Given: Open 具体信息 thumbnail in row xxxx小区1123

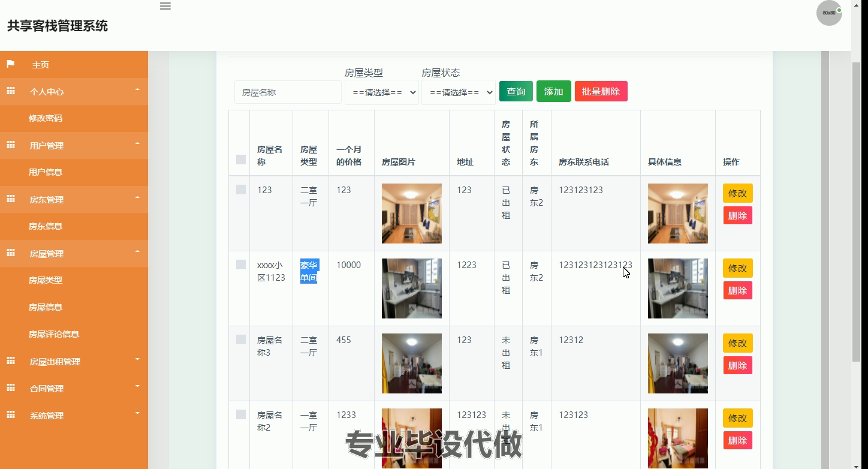Looking at the screenshot, I should point(678,288).
